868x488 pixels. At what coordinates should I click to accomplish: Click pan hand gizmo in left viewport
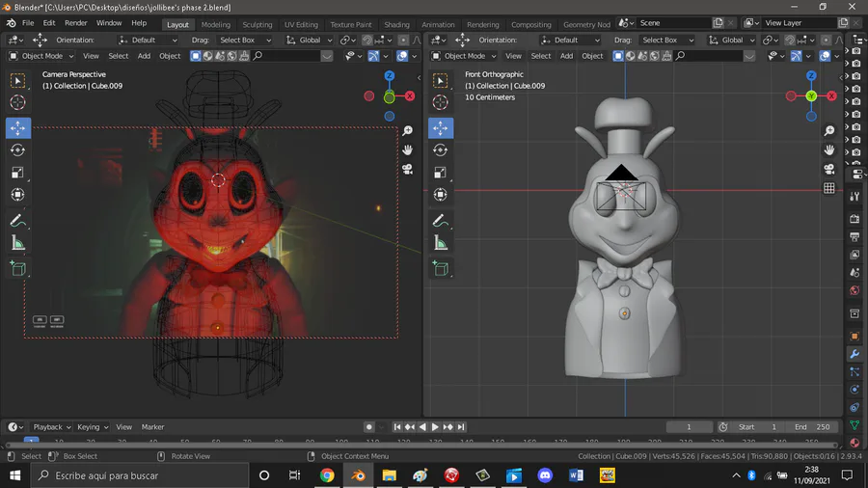coord(407,149)
